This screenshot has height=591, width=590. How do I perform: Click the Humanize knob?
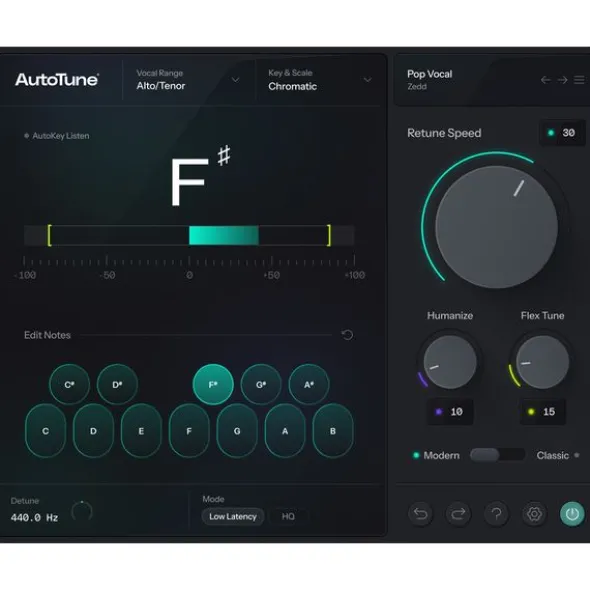450,362
